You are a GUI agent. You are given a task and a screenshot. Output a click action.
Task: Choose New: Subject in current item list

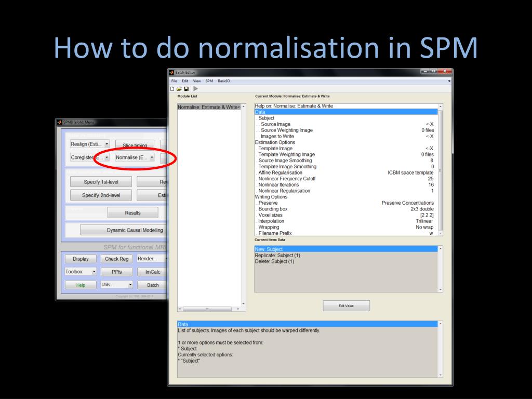346,249
